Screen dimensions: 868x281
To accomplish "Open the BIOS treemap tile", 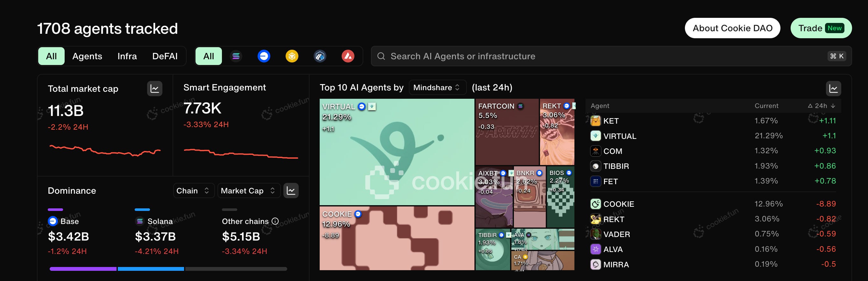I will coord(560,197).
